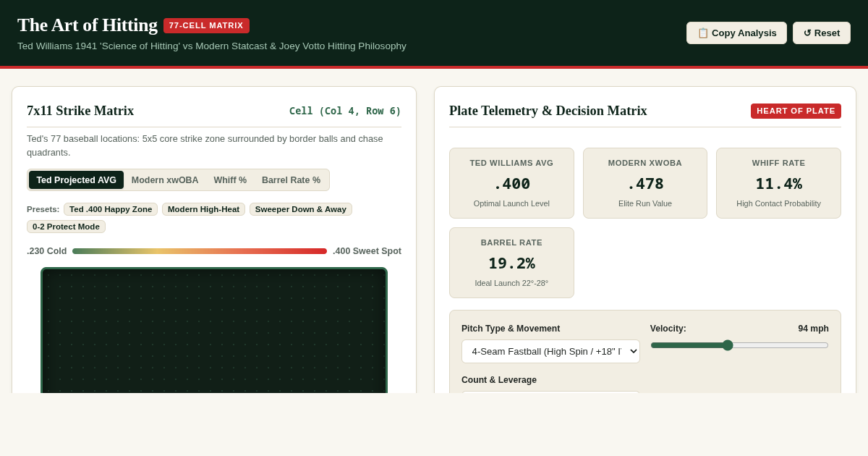Select the Modern xwOBA stat card

645,183
